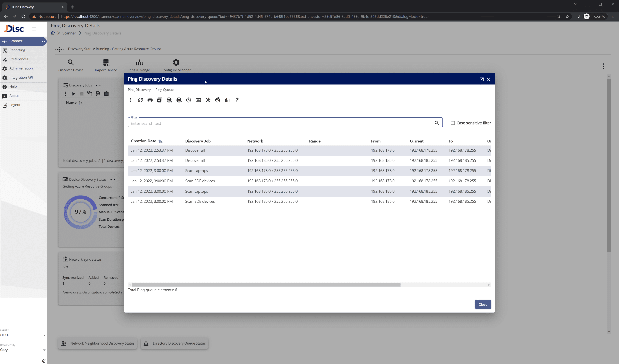Toggle sorting on the Name column
The height and width of the screenshot is (364, 619).
click(81, 103)
